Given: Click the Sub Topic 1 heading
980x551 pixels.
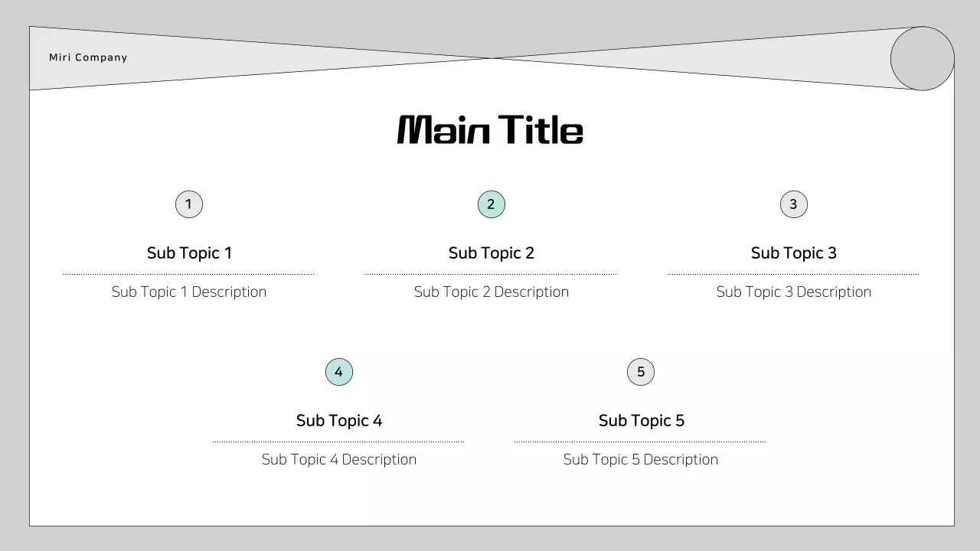Looking at the screenshot, I should click(x=189, y=253).
